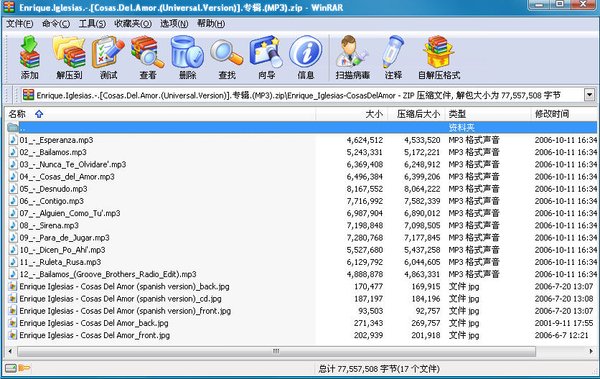Open the 工具(S) menu
The width and height of the screenshot is (600, 379).
(92, 24)
